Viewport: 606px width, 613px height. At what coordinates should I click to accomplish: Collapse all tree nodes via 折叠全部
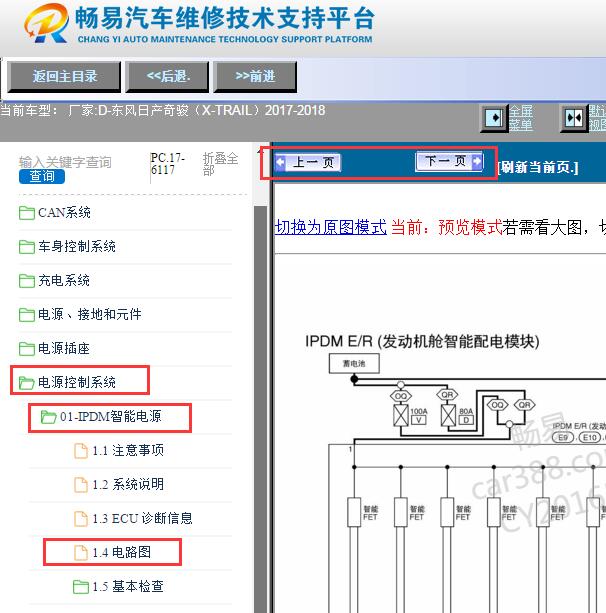point(220,164)
